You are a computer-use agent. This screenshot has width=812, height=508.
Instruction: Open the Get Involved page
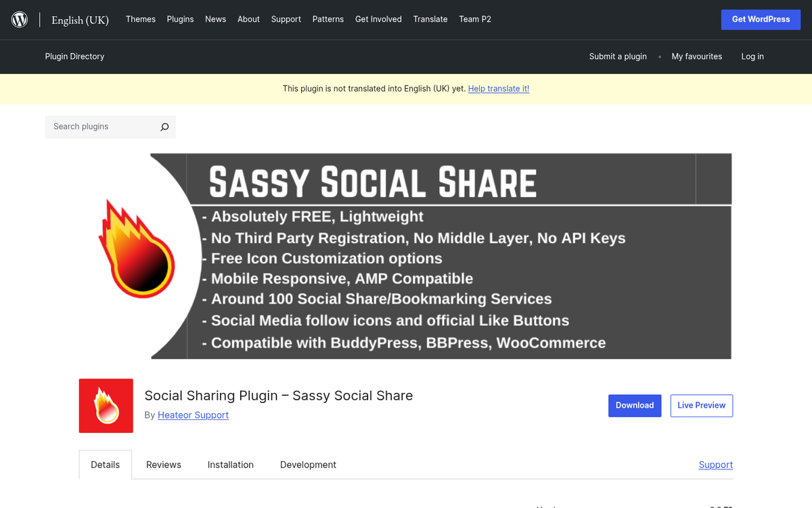tap(378, 19)
